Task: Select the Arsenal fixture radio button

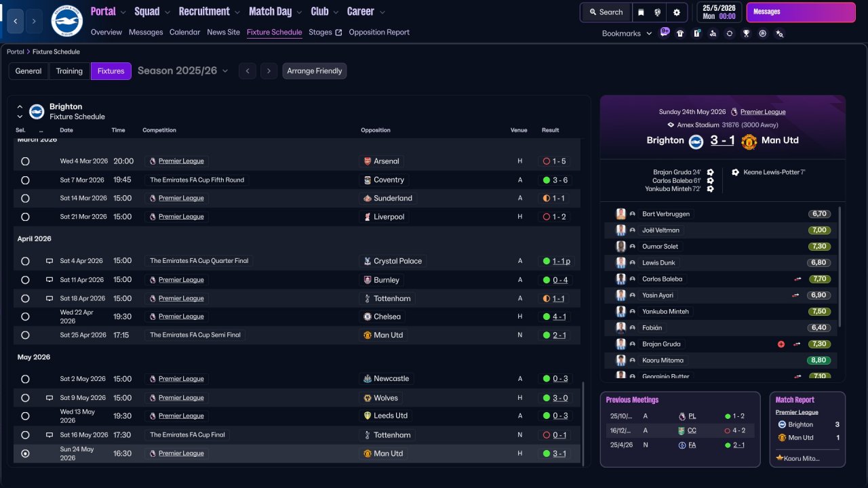Action: pos(25,161)
